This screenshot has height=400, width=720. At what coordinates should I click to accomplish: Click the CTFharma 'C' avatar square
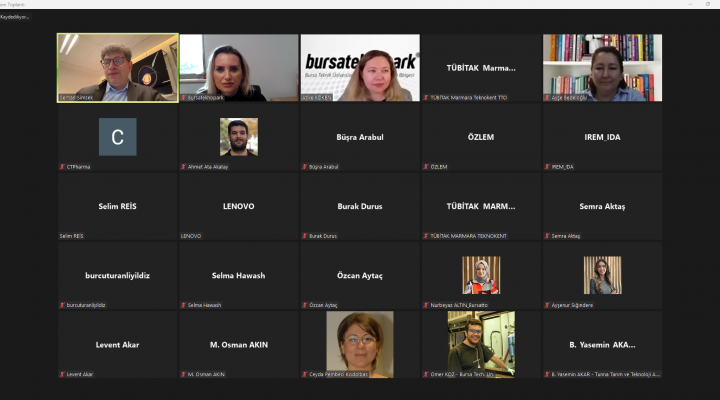(118, 137)
